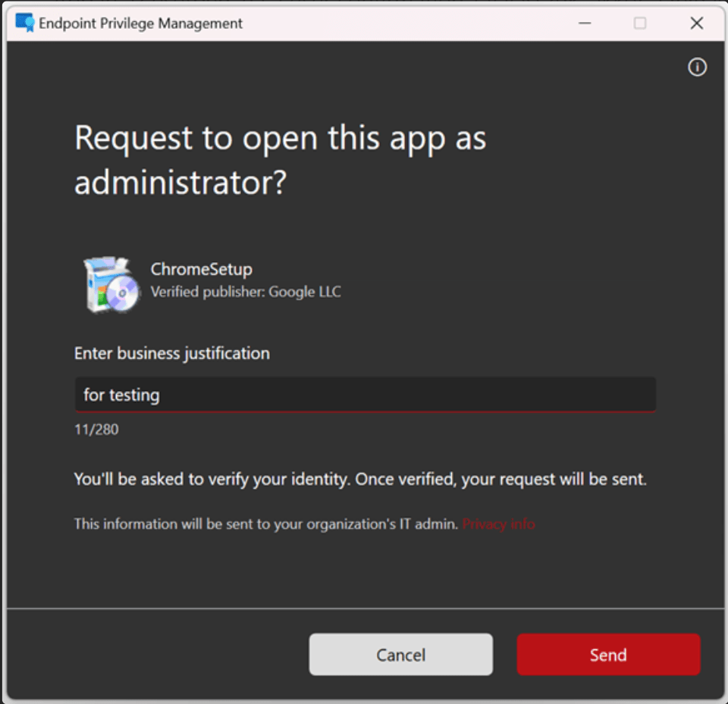Click the Endpoint Privilege Management shield icon
Image resolution: width=728 pixels, height=704 pixels.
(25, 23)
